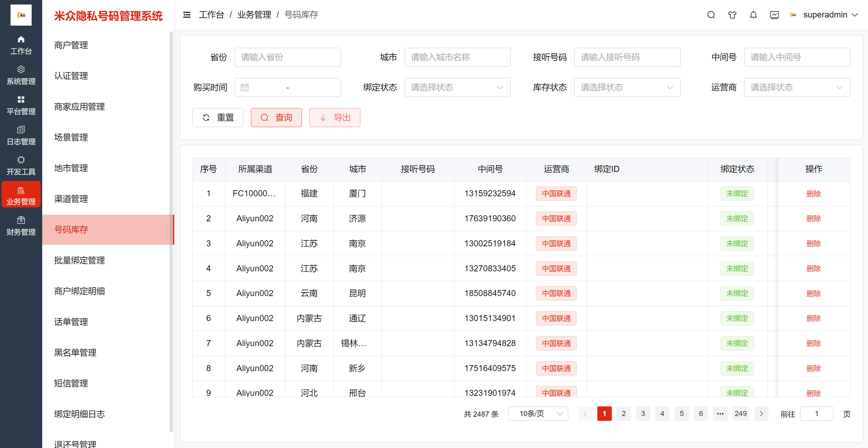868x448 pixels.
Task: Click FC10000… channel cell in row 1
Action: [x=255, y=194]
